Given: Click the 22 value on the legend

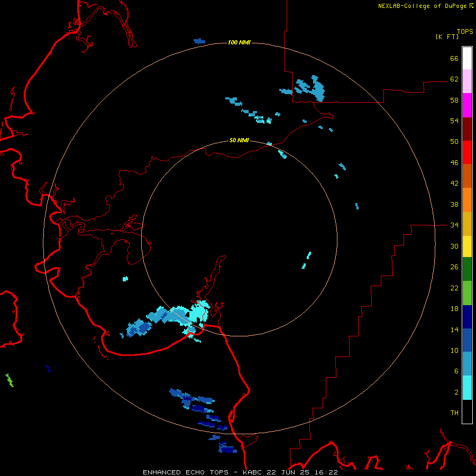Looking at the screenshot, I should pyautogui.click(x=454, y=288).
